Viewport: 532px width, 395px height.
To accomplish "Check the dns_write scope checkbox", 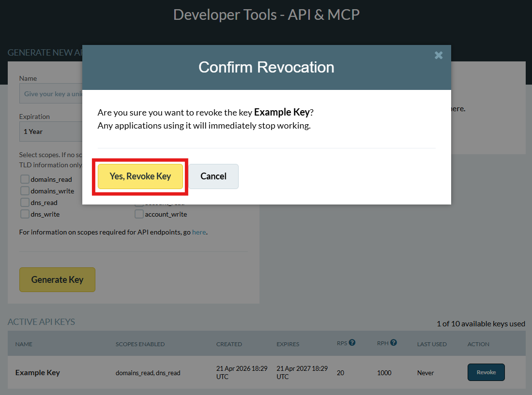I will point(25,214).
